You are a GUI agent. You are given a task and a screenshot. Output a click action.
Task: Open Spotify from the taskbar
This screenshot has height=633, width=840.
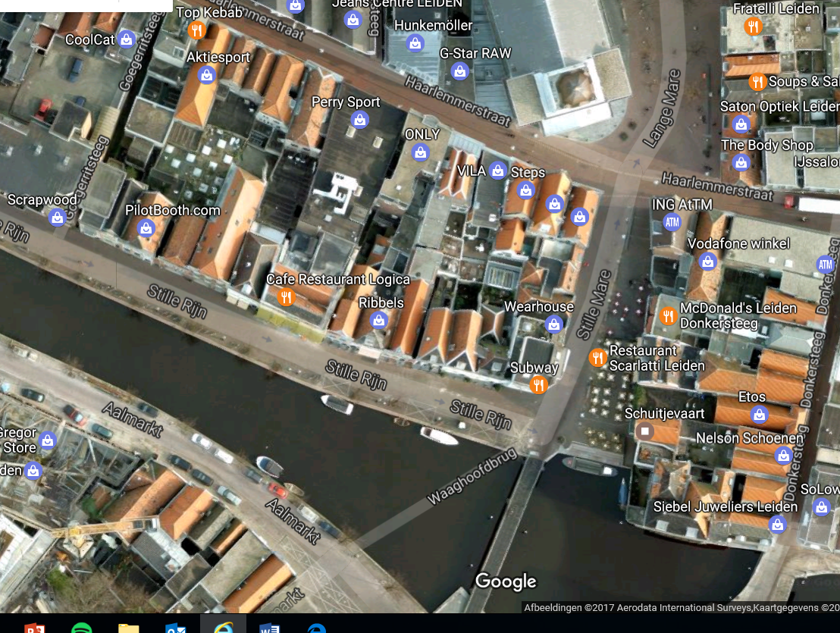[82, 627]
